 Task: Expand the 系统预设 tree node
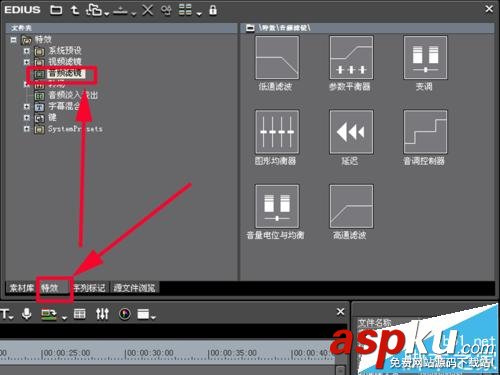coord(27,51)
